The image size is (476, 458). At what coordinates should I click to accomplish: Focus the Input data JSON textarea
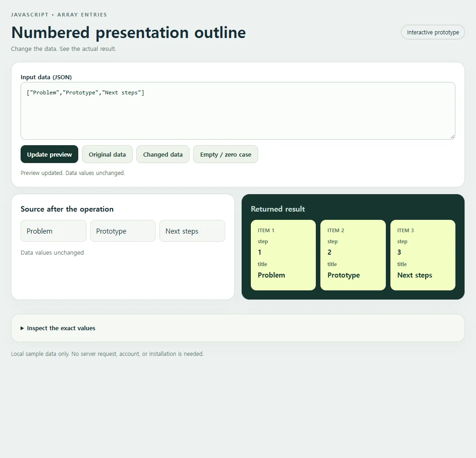click(238, 111)
